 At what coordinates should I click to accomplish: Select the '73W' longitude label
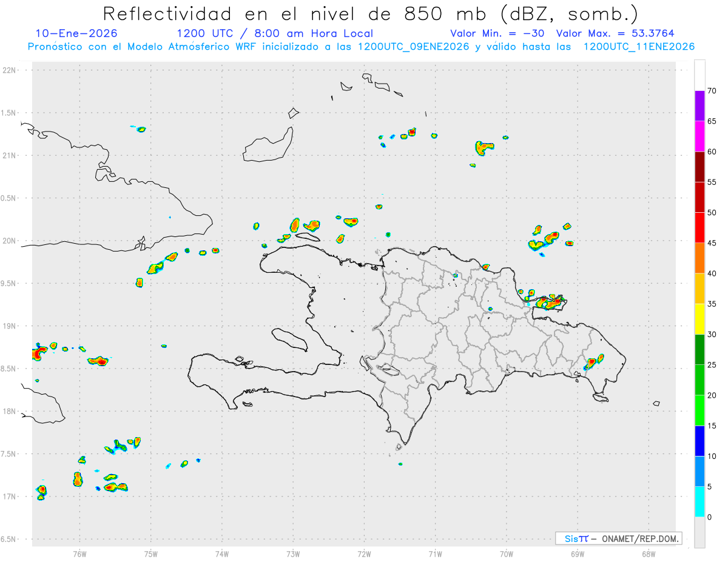click(x=293, y=554)
